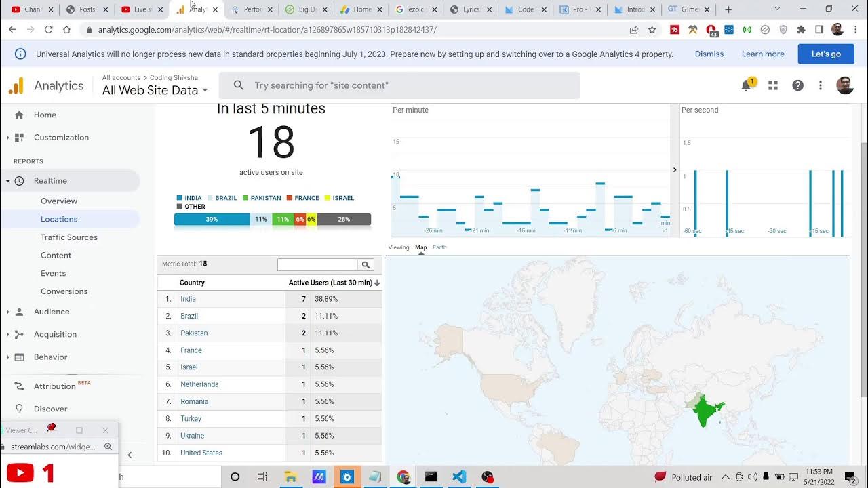Open the Google apps grid icon
This screenshot has width=868, height=488.
point(772,85)
